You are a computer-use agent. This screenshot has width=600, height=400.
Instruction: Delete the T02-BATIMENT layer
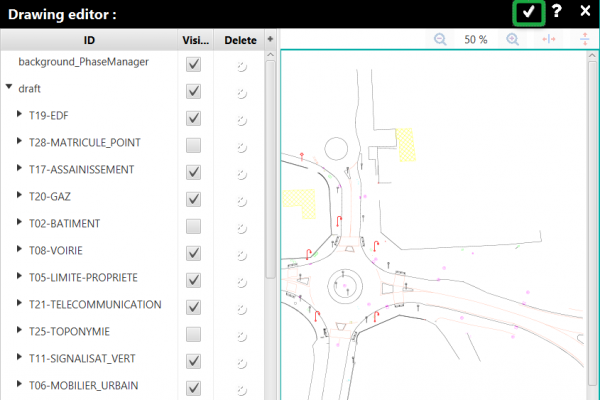pyautogui.click(x=241, y=229)
